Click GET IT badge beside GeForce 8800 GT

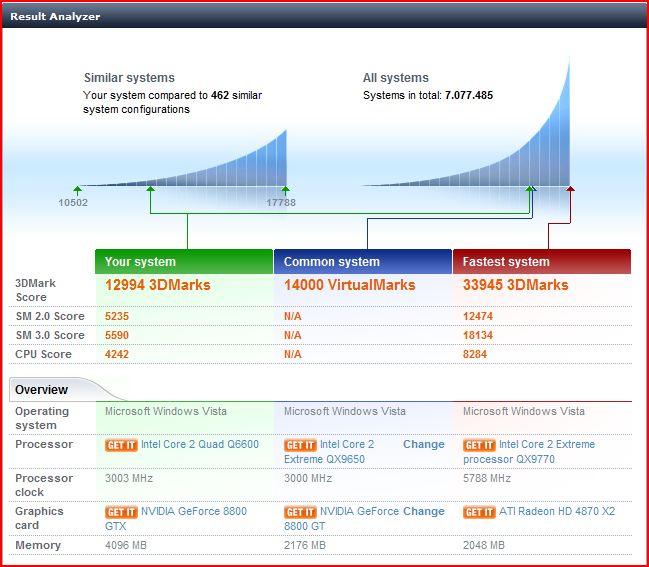(300, 512)
